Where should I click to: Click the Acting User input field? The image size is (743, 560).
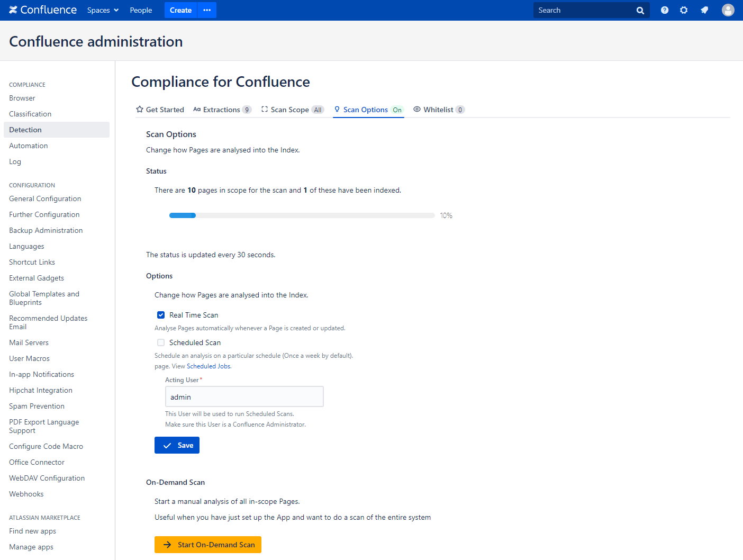coord(244,396)
